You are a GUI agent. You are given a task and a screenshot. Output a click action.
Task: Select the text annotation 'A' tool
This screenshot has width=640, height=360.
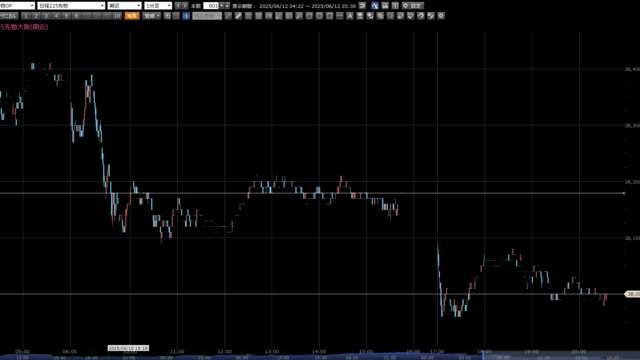pyautogui.click(x=349, y=16)
